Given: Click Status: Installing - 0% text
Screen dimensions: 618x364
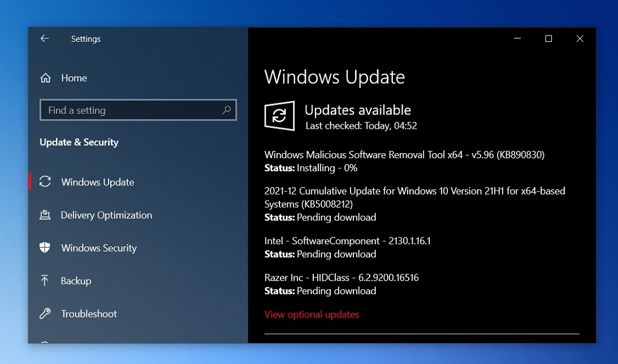Looking at the screenshot, I should (x=311, y=168).
